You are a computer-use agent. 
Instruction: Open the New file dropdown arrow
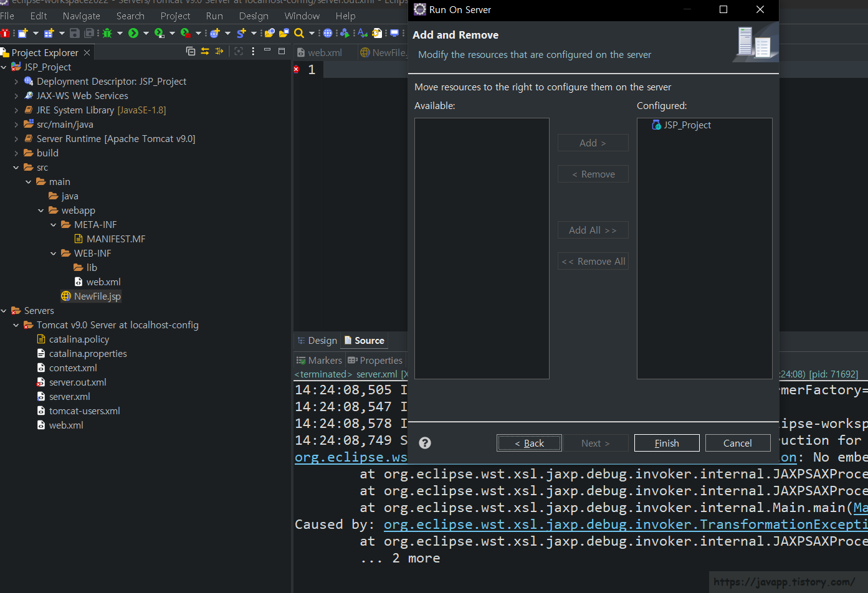coord(36,33)
